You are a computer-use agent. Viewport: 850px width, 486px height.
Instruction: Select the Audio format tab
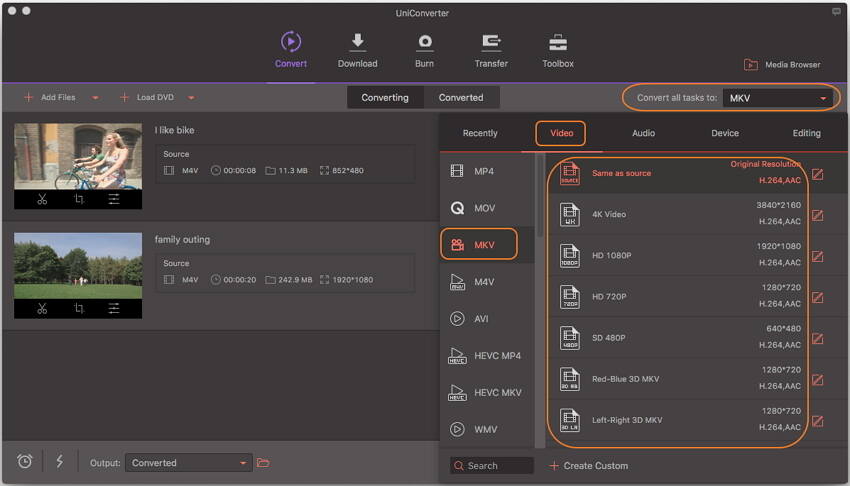click(643, 133)
